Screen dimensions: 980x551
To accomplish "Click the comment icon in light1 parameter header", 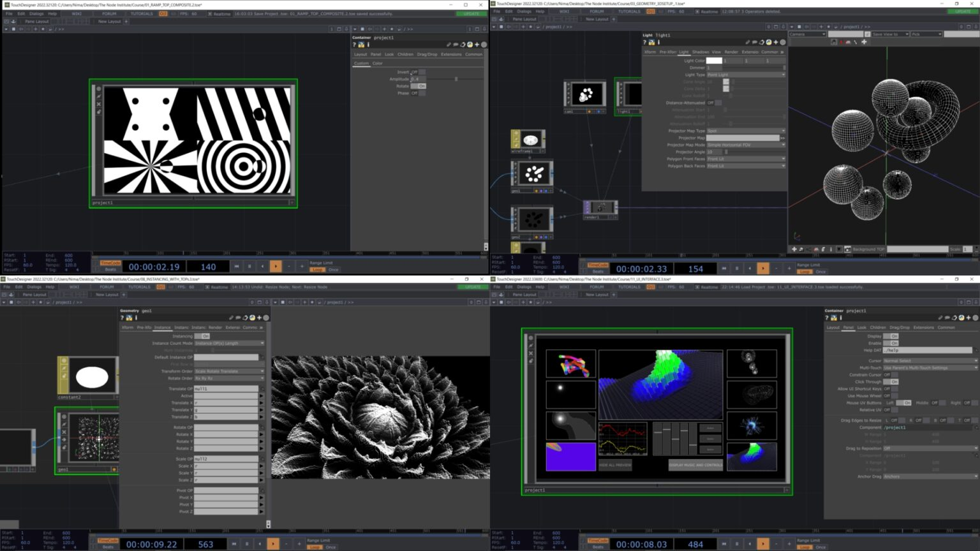I will click(755, 42).
